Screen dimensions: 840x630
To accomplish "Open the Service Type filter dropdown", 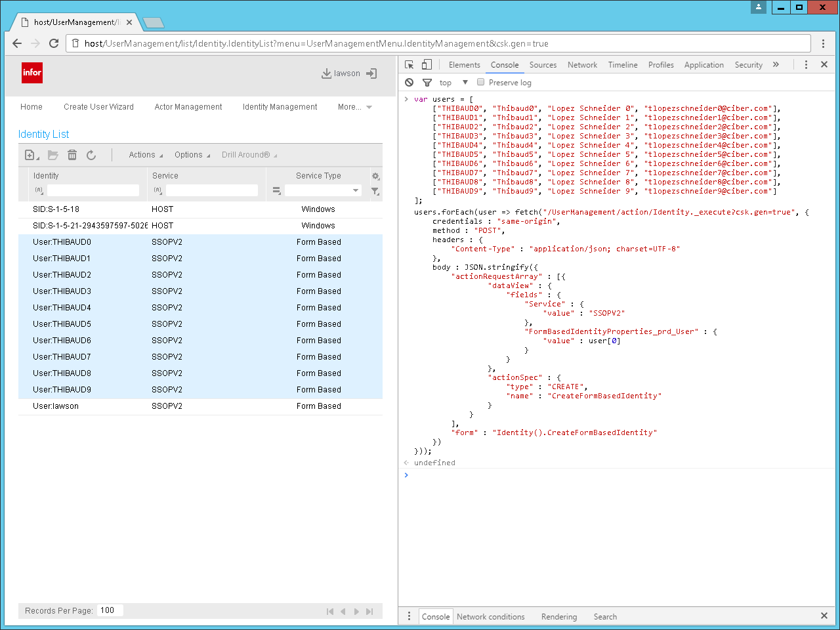I will 356,190.
